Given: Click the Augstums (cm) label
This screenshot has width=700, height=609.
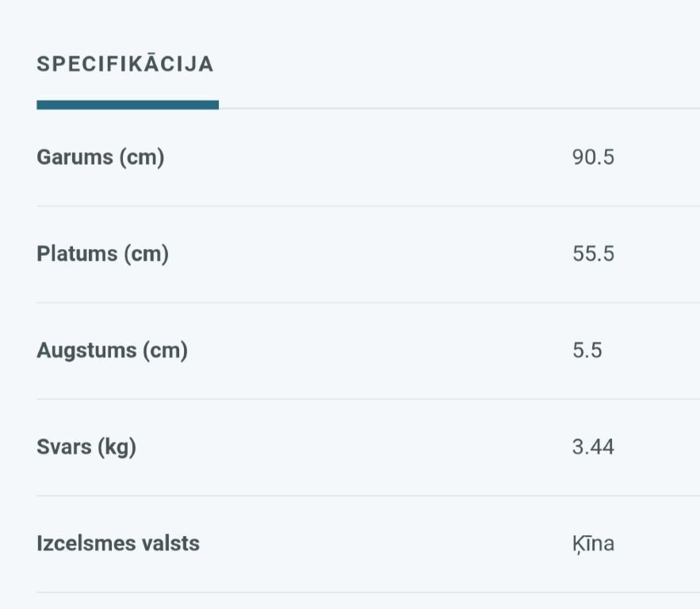Looking at the screenshot, I should pyautogui.click(x=112, y=350).
